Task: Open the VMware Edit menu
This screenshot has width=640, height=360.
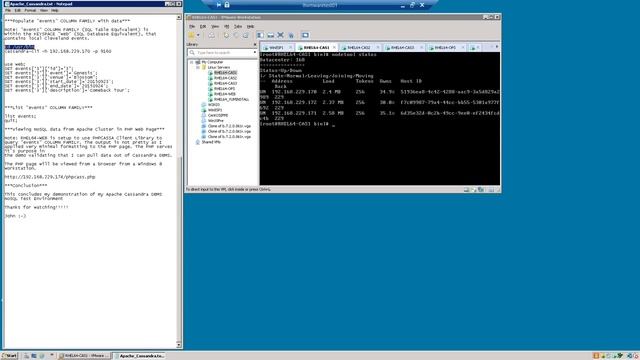Action: pyautogui.click(x=203, y=26)
